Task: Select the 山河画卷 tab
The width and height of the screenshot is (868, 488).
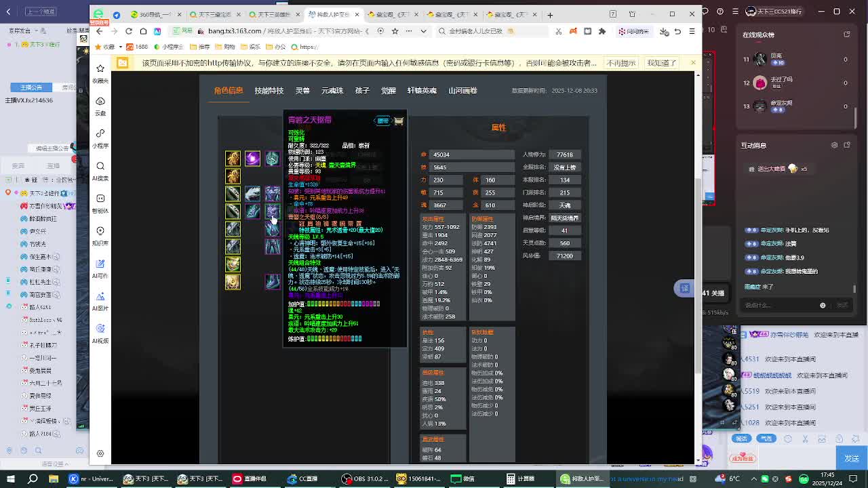Action: coord(462,91)
